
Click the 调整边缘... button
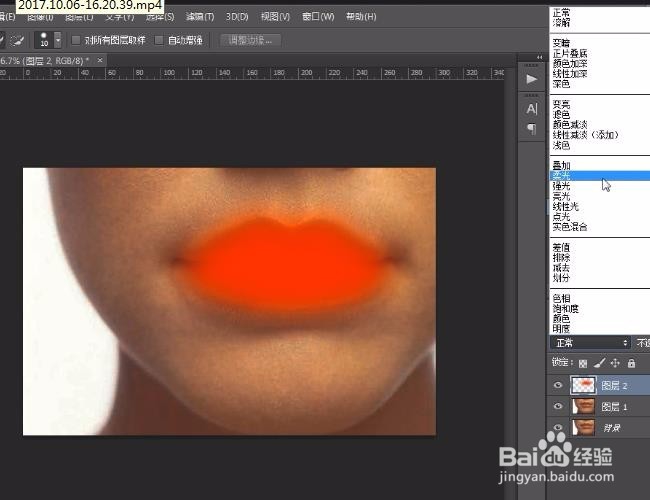click(250, 40)
